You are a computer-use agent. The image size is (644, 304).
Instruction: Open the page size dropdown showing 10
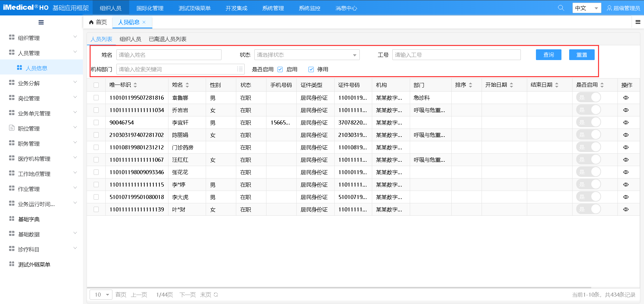(100, 295)
